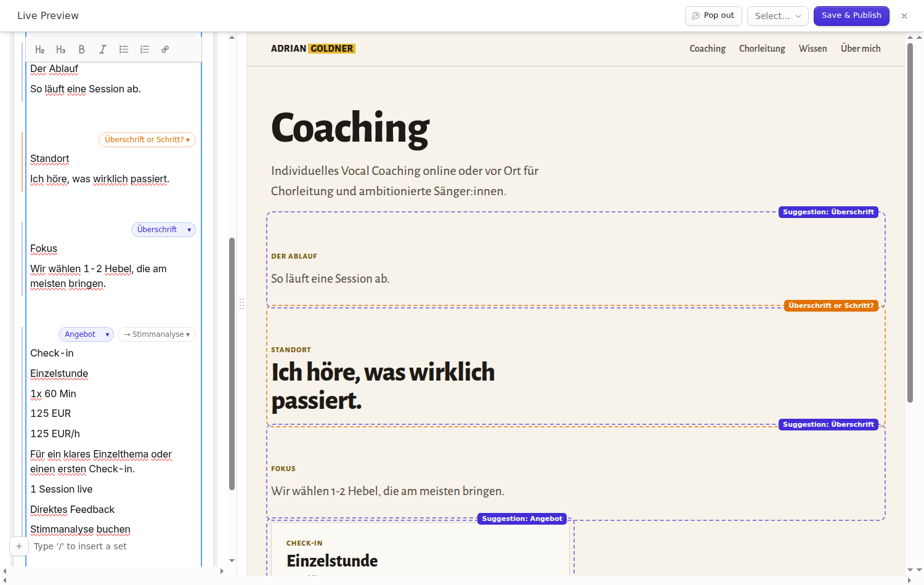Click the Pop out button
The width and height of the screenshot is (924, 585).
click(713, 16)
